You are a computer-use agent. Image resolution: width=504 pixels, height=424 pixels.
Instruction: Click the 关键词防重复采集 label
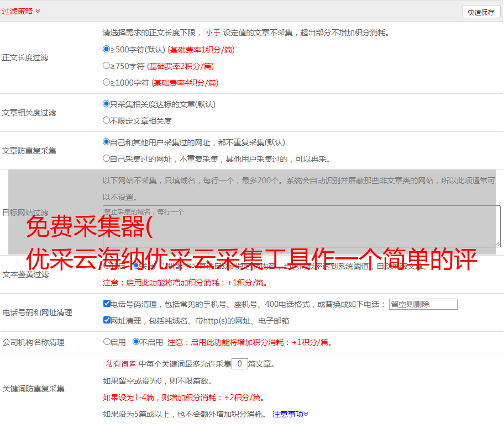pos(33,389)
